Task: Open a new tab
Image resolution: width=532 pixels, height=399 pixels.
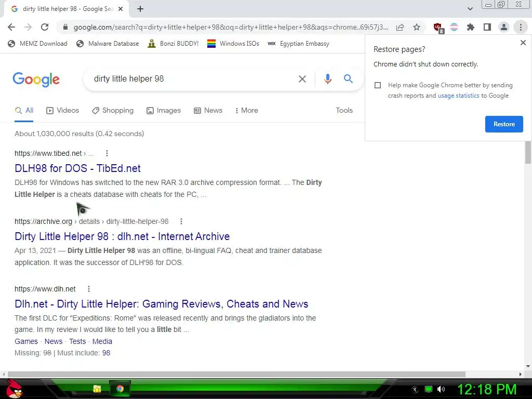Action: [140, 9]
